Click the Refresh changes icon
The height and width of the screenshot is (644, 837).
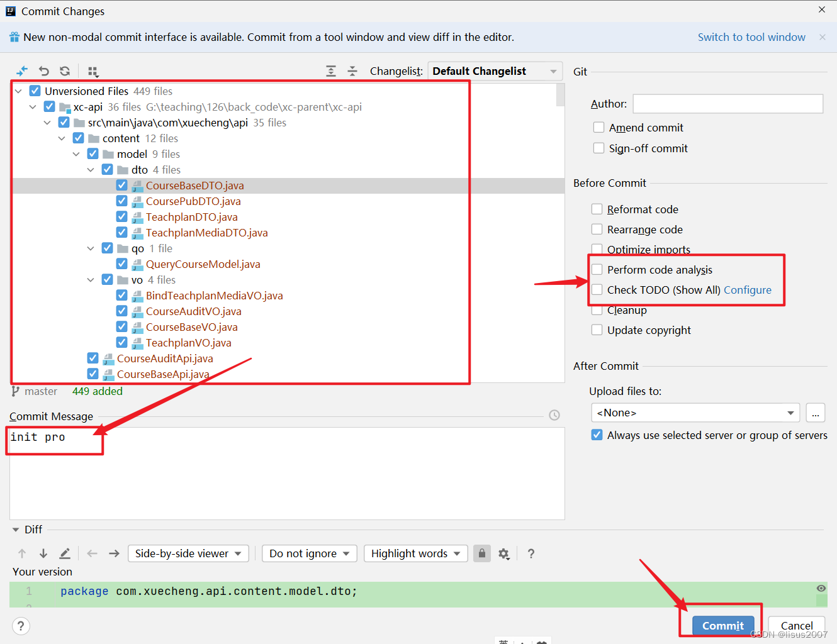click(x=65, y=71)
